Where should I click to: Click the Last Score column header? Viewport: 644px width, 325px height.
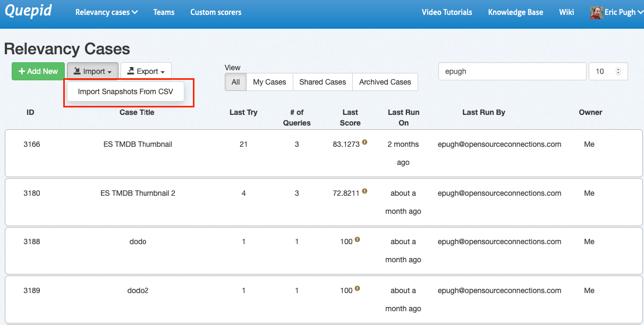pyautogui.click(x=350, y=118)
